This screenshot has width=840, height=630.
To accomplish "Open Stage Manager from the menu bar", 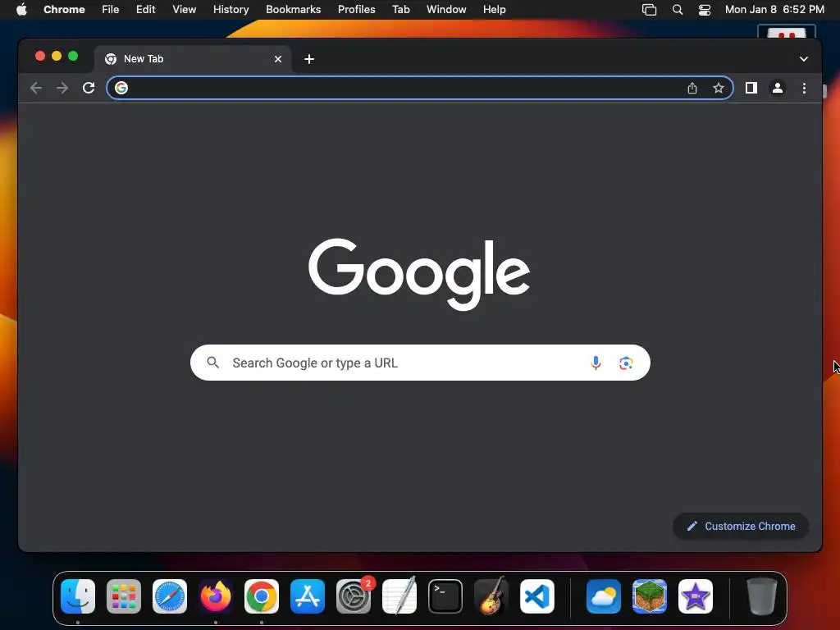I will click(649, 9).
